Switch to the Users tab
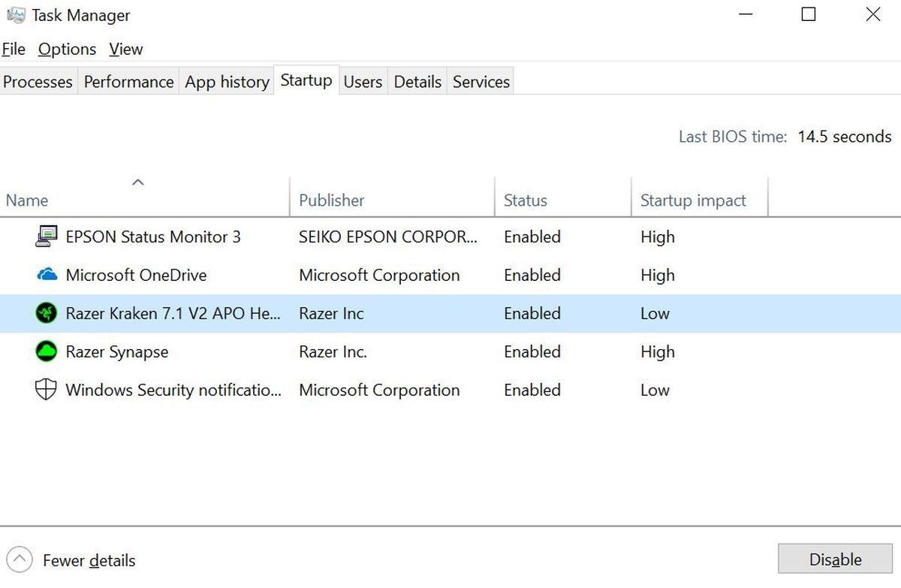Viewport: 901px width, 588px height. point(363,81)
